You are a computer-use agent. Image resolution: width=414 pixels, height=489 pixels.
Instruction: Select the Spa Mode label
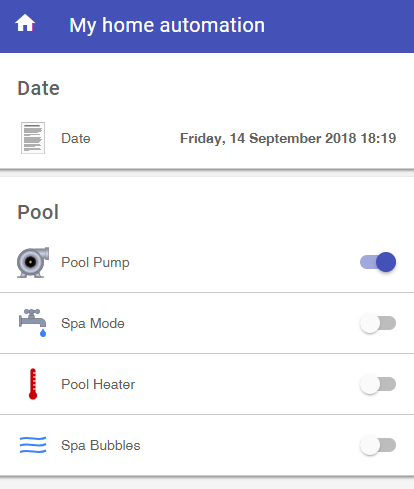(93, 324)
